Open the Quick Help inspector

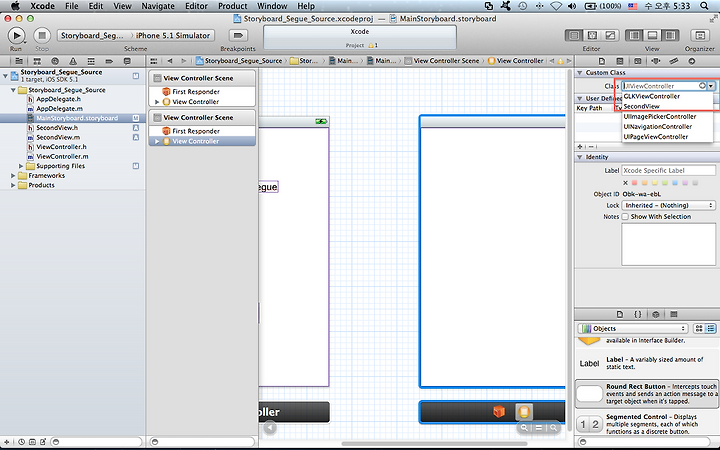click(620, 61)
